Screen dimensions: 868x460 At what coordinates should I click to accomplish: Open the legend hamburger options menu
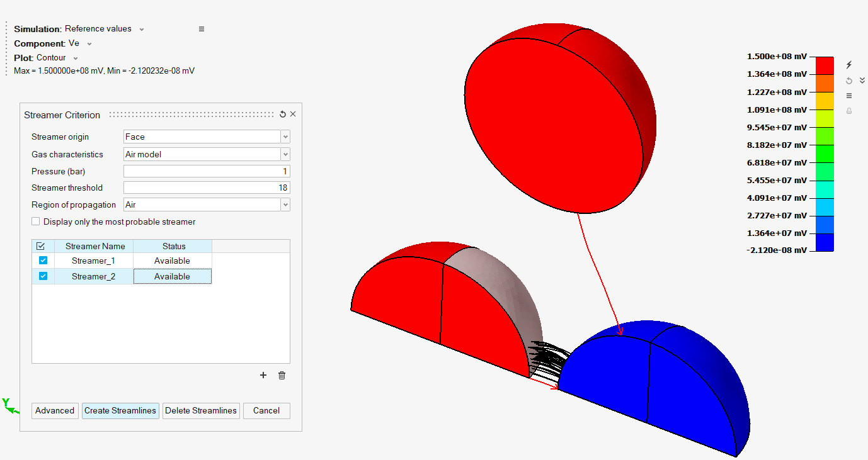coord(849,96)
